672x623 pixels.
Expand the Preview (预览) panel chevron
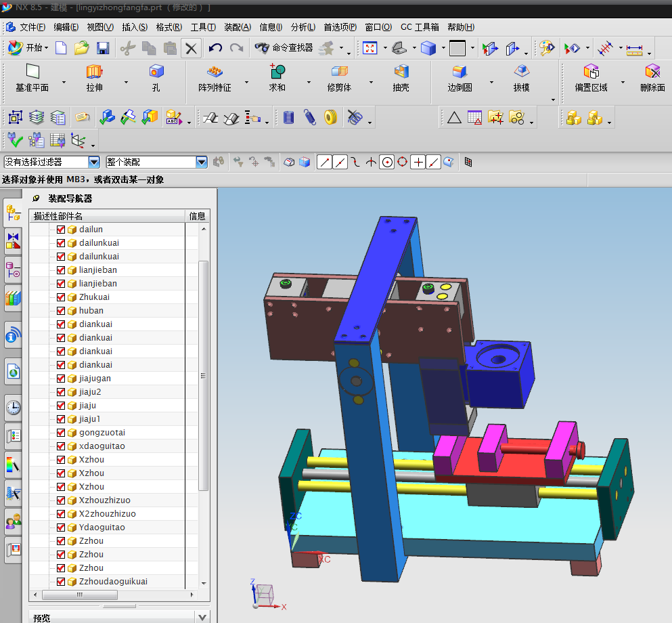(x=203, y=618)
